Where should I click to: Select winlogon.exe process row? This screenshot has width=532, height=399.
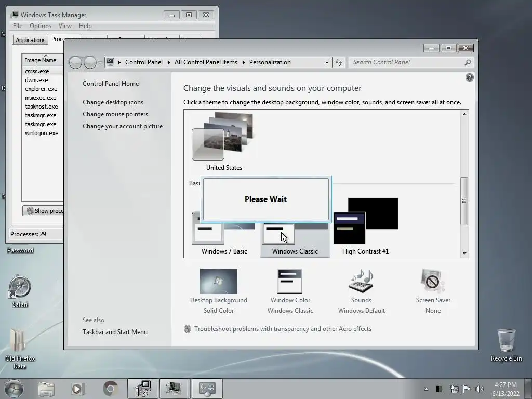pos(43,133)
